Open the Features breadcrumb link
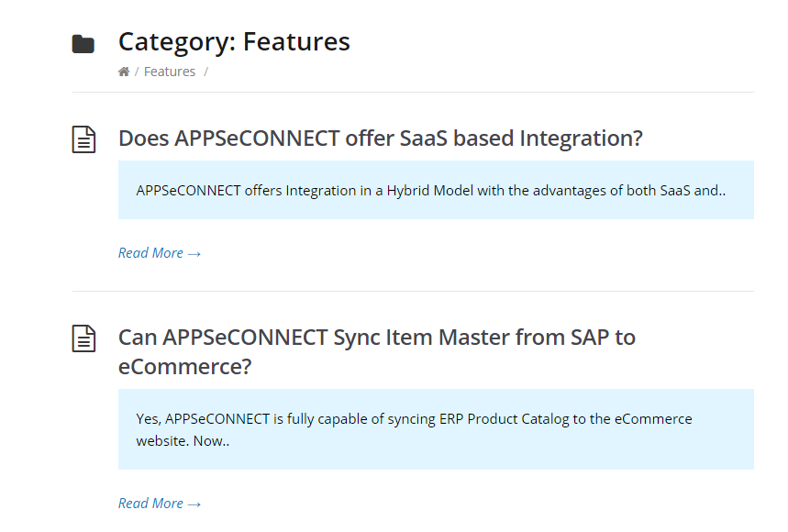 pyautogui.click(x=170, y=72)
